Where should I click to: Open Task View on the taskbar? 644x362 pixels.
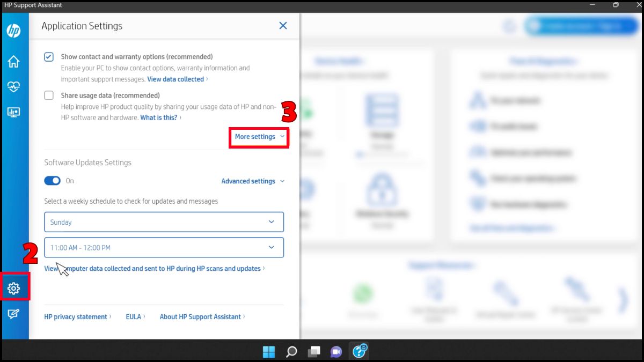[x=314, y=352]
